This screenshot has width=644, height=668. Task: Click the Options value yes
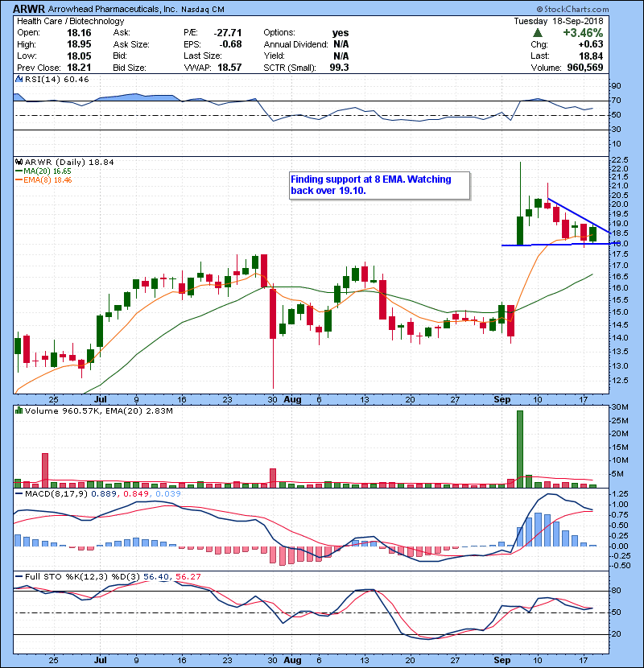click(341, 33)
